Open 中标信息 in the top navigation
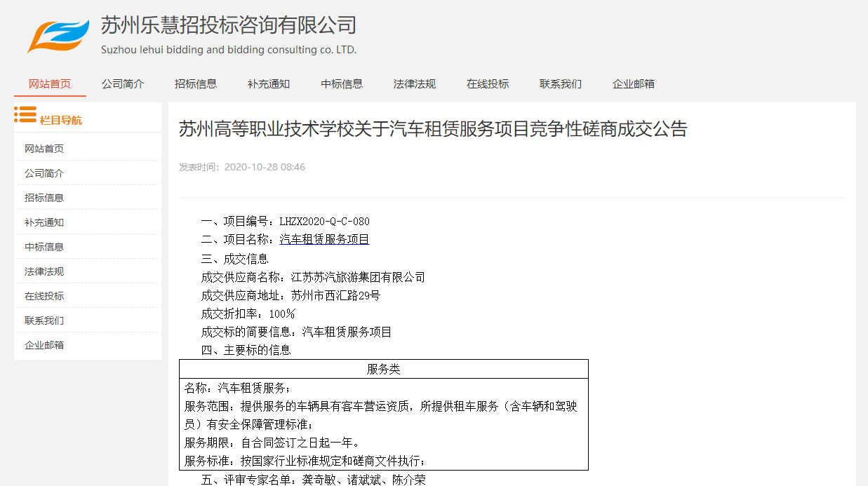This screenshot has height=486, width=868. [342, 83]
